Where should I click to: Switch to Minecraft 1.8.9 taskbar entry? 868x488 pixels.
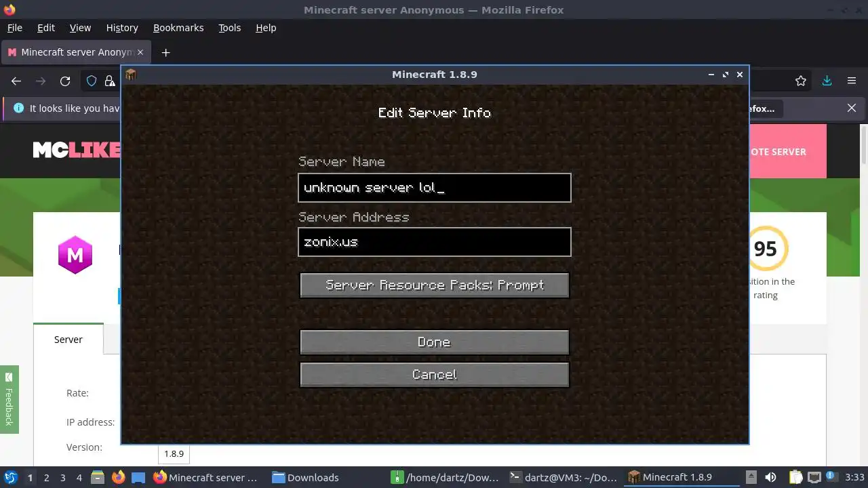(682, 478)
